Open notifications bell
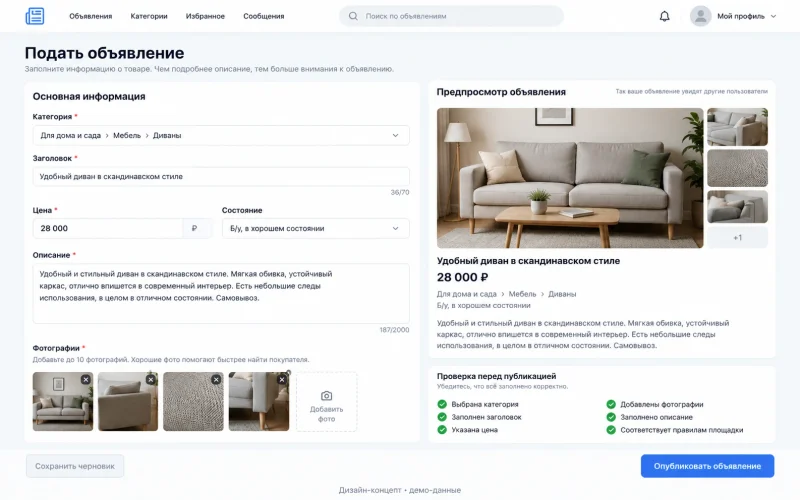This screenshot has height=500, width=800. click(x=664, y=16)
